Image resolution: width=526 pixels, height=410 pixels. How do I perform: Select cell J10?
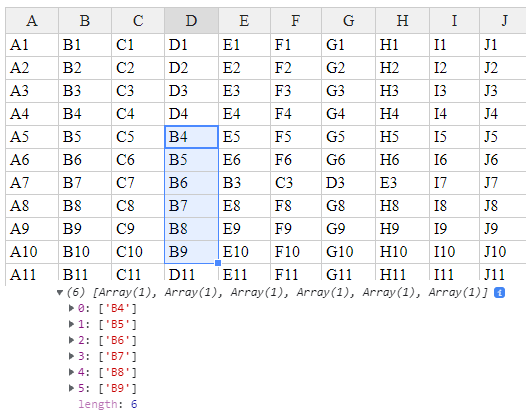[503, 252]
